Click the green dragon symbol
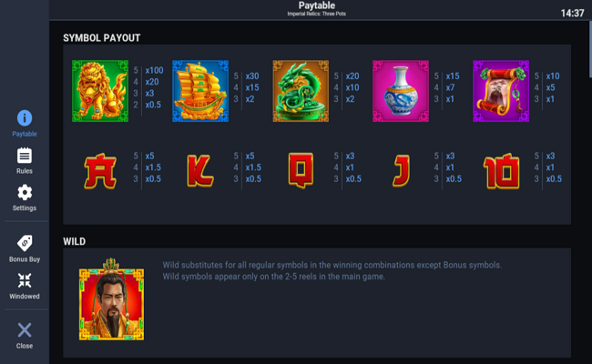The width and height of the screenshot is (592, 364). (x=301, y=91)
